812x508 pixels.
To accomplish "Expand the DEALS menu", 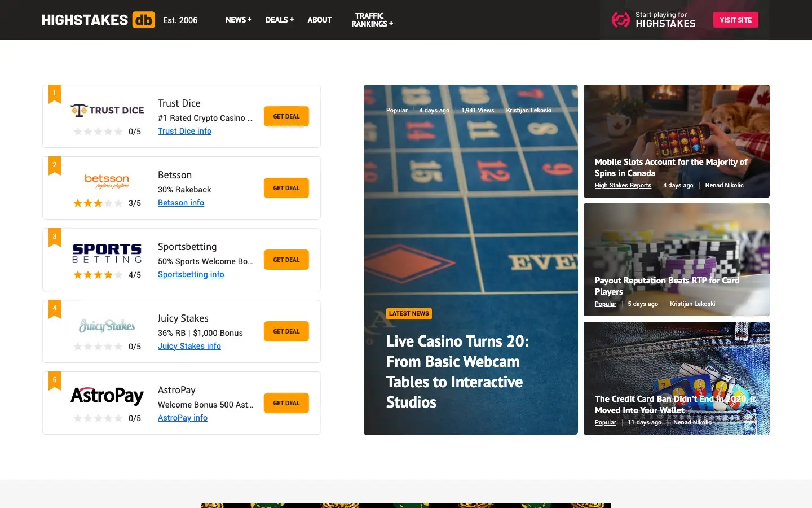I will 280,20.
